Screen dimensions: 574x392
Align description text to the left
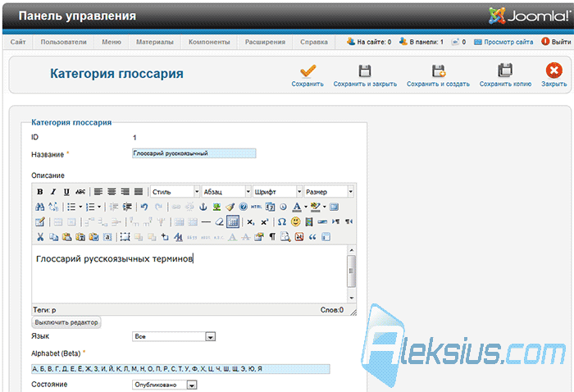[x=98, y=192]
